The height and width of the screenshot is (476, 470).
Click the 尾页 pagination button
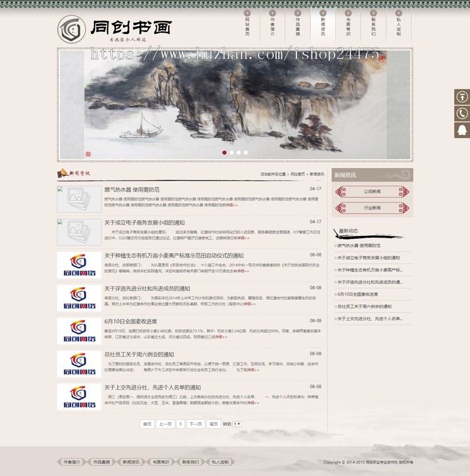pos(214,424)
